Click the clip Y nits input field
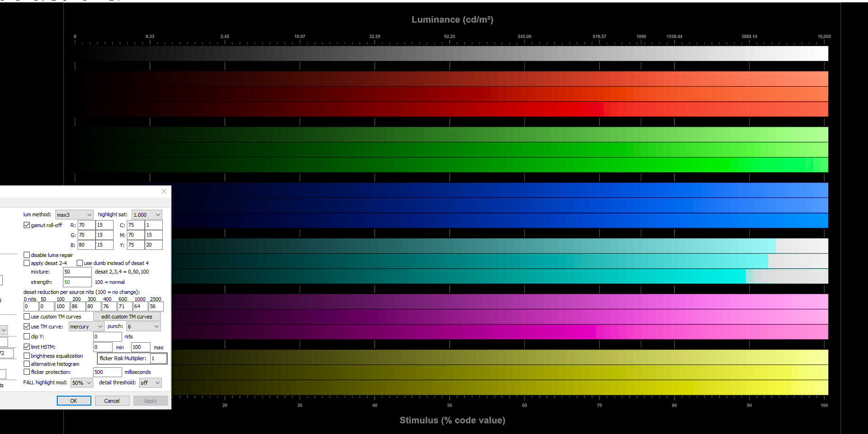Screen dimensions: 868x434 coord(107,337)
